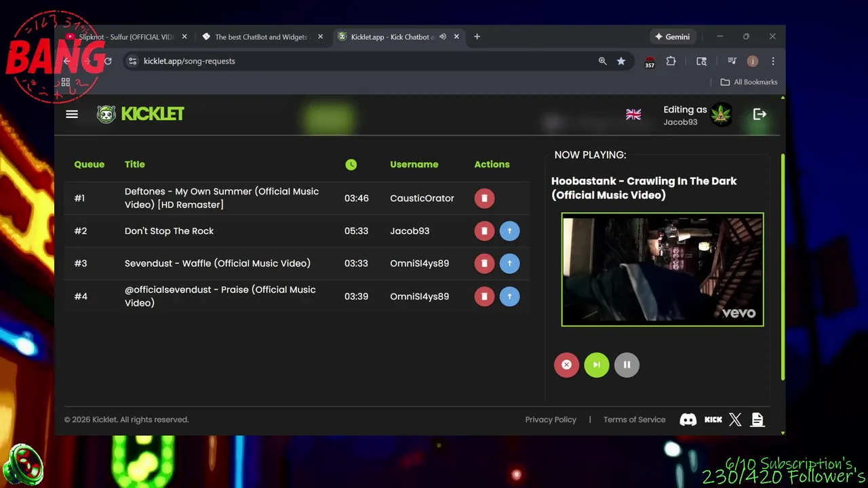Click the CausticOrator username
The width and height of the screenshot is (868, 488).
(422, 198)
